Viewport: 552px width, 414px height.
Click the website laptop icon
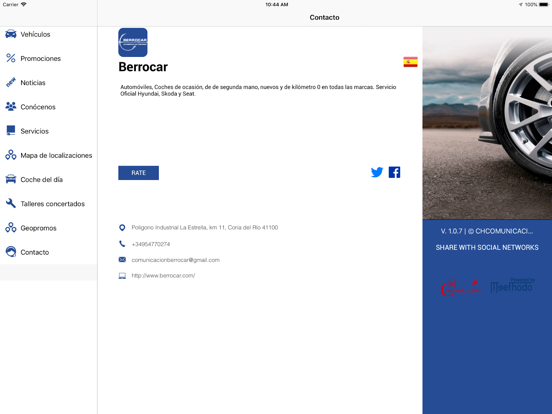click(122, 276)
